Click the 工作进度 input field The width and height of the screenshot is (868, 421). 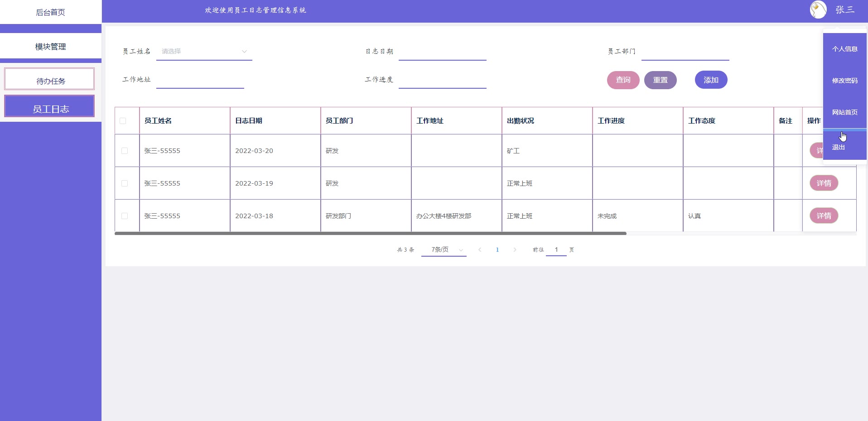pos(443,80)
